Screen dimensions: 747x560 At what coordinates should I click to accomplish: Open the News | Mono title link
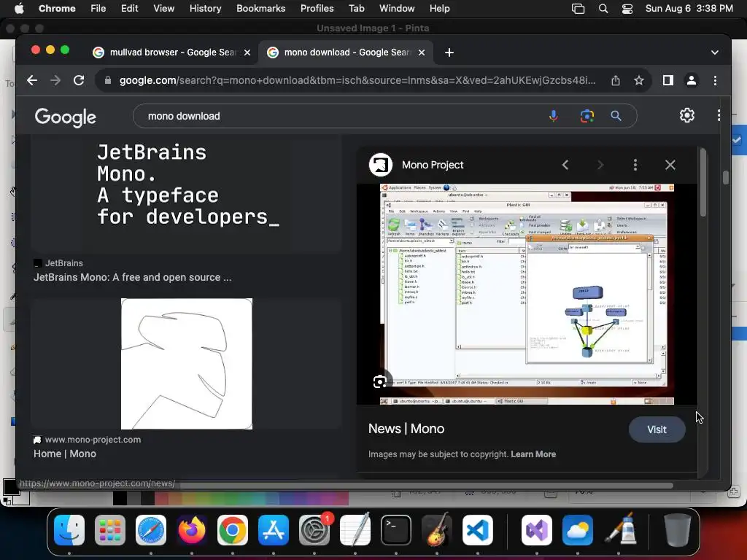[406, 429]
